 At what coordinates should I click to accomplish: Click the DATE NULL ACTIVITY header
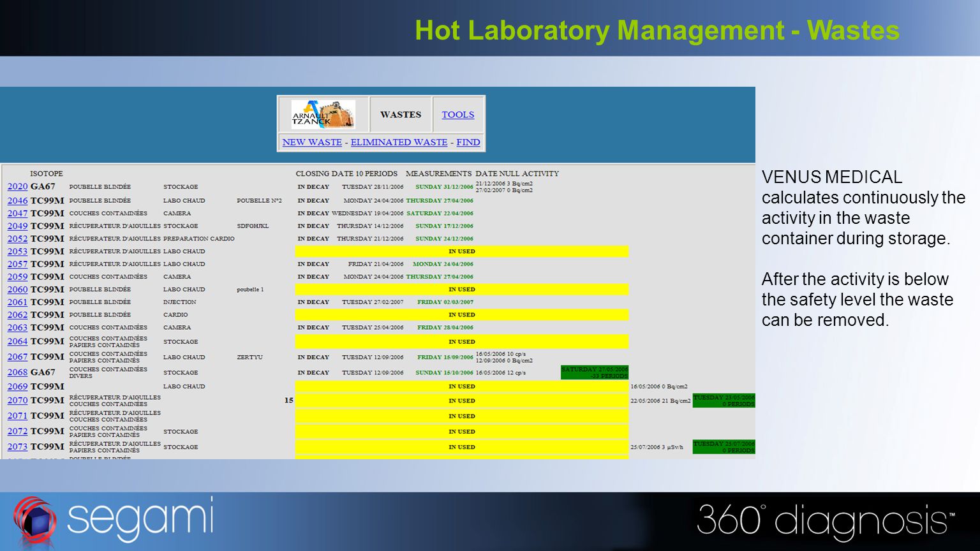tap(517, 173)
